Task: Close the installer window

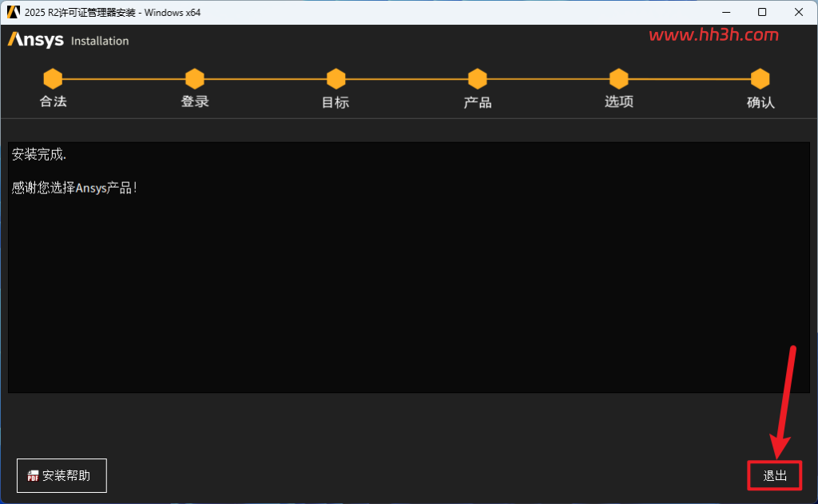Action: 799,12
